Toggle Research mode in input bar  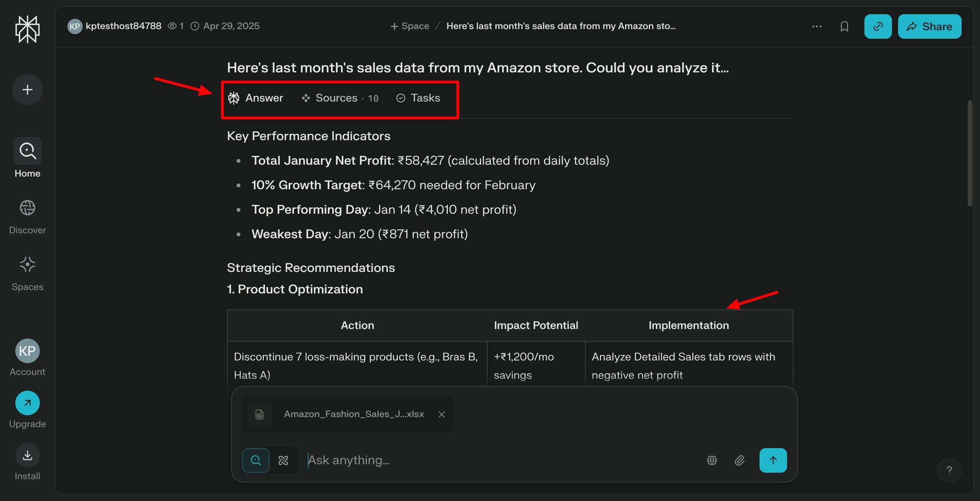283,460
